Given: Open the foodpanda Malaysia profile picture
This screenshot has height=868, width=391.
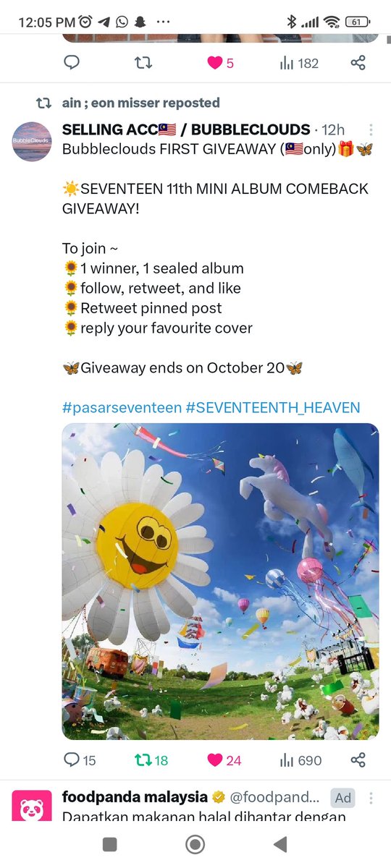Looking at the screenshot, I should coord(32,806).
